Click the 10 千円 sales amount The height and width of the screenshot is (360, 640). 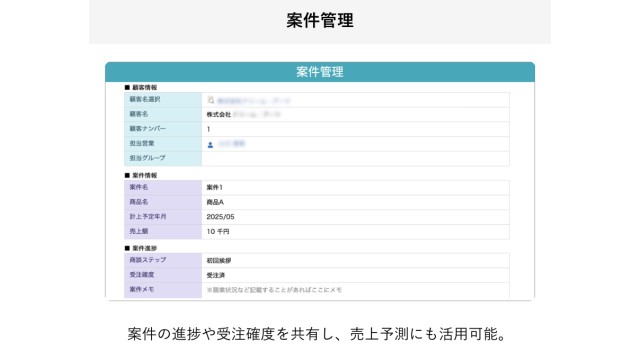pyautogui.click(x=218, y=231)
